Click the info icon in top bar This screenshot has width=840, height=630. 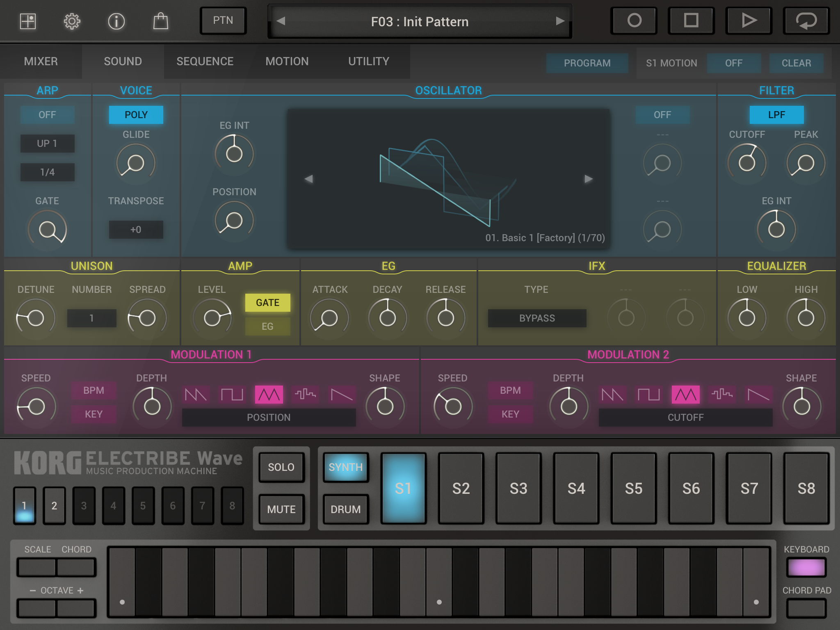pyautogui.click(x=116, y=21)
